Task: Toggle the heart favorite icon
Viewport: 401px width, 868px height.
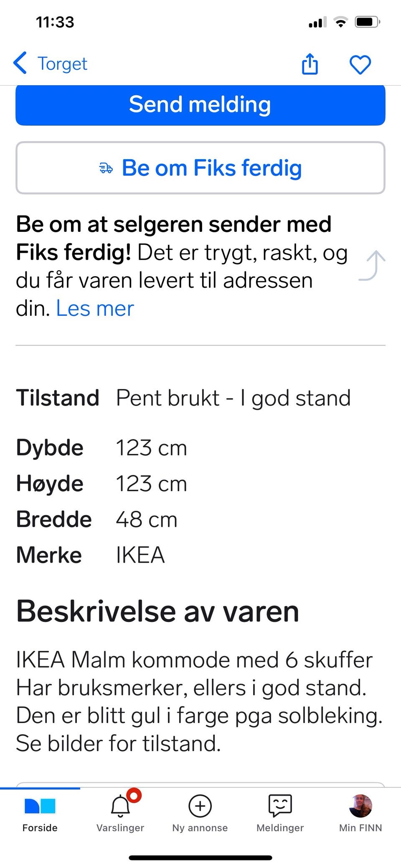Action: (360, 65)
